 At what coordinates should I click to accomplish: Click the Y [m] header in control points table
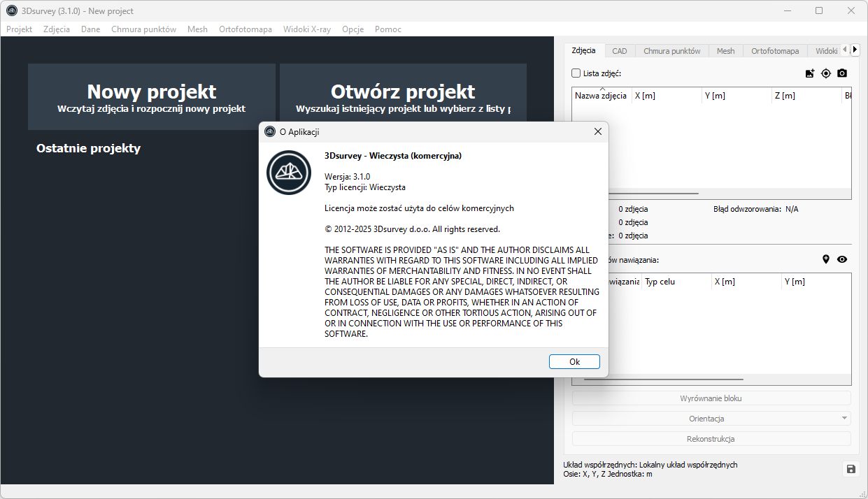point(816,282)
